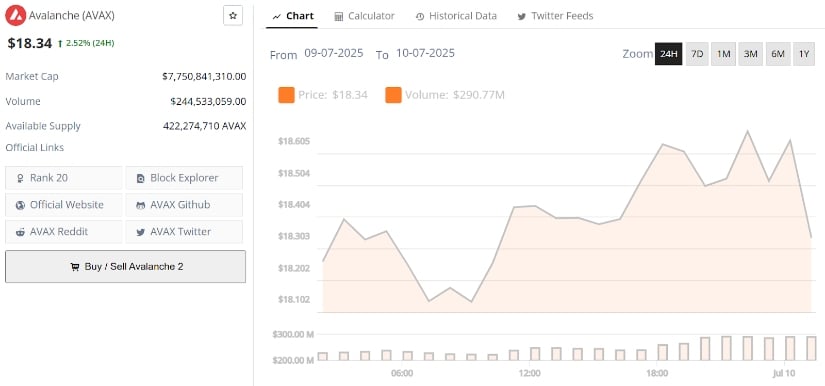This screenshot has height=386, width=825.
Task: Toggle the Price series orange swatch
Action: coord(286,95)
